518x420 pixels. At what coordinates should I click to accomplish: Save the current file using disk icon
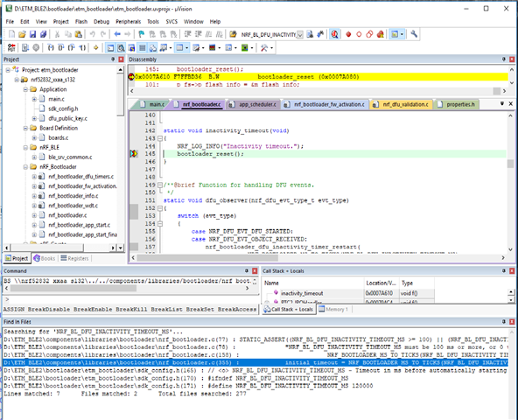[x=32, y=34]
